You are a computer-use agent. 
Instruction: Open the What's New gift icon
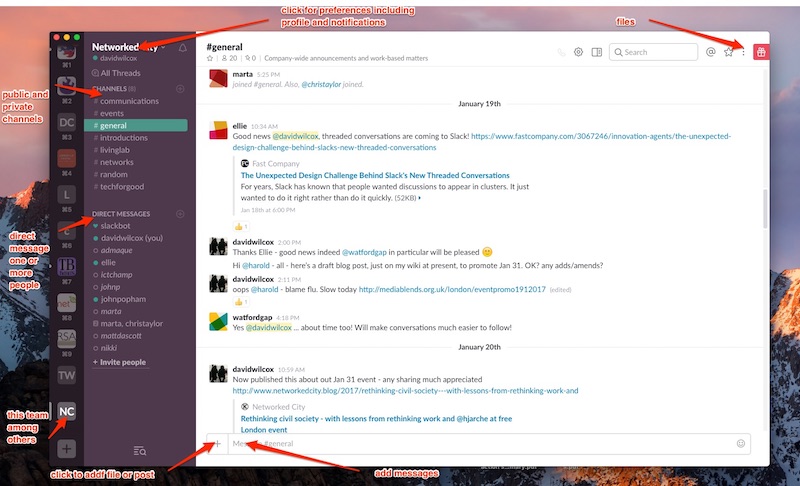[761, 52]
